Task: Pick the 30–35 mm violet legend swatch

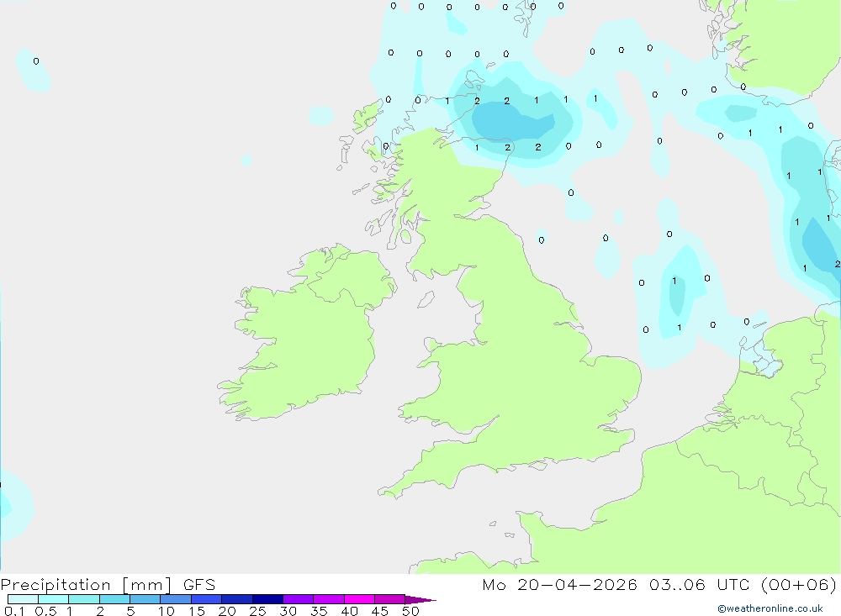Action: (299, 599)
